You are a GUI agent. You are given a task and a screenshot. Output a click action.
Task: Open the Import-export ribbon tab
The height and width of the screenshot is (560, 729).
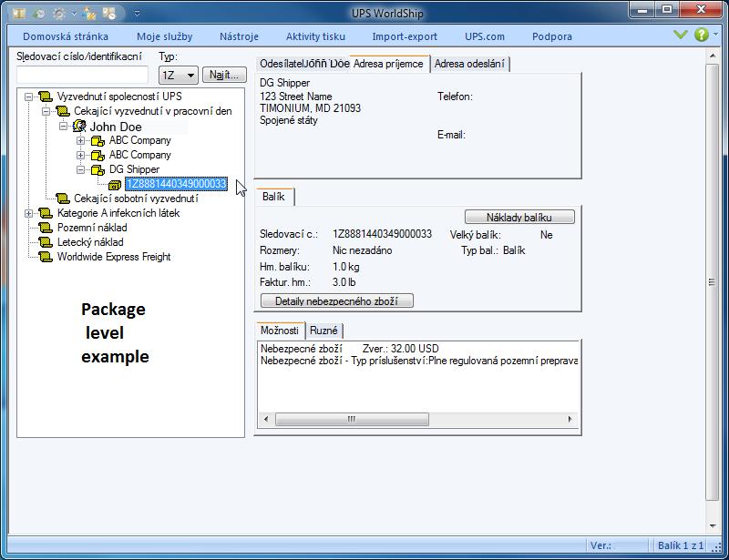[x=405, y=36]
